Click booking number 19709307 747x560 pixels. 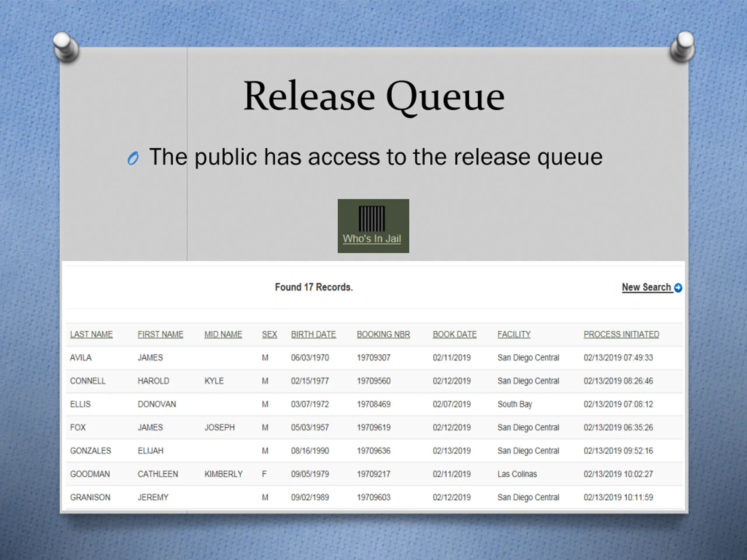[373, 358]
